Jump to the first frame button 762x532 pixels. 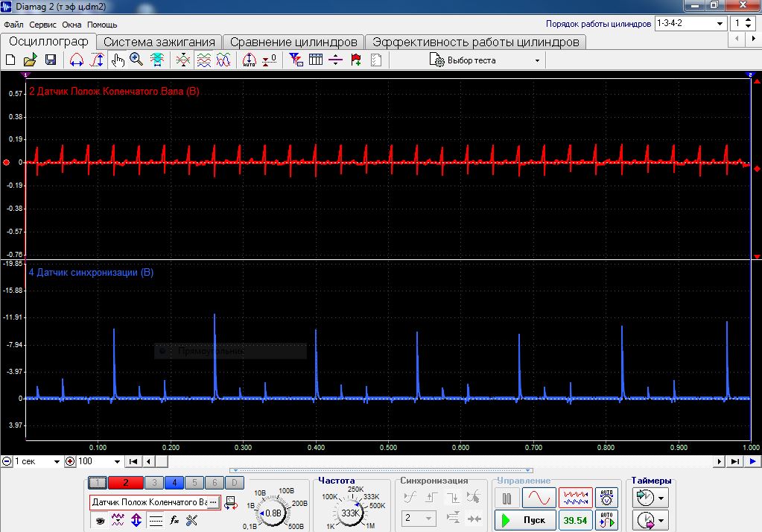click(x=133, y=461)
